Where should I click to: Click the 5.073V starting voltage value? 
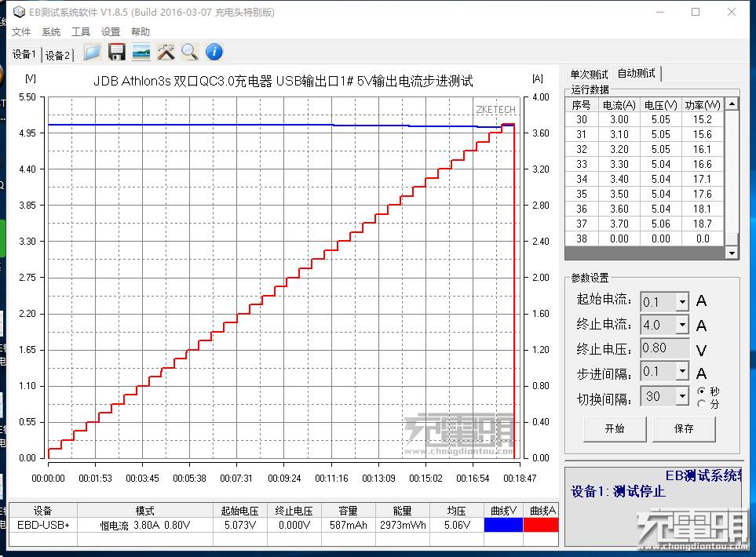[240, 525]
